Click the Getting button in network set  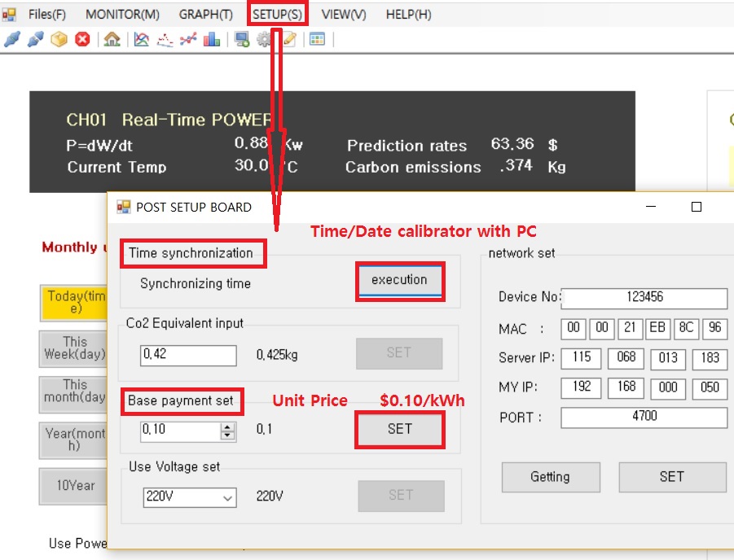[x=551, y=477]
